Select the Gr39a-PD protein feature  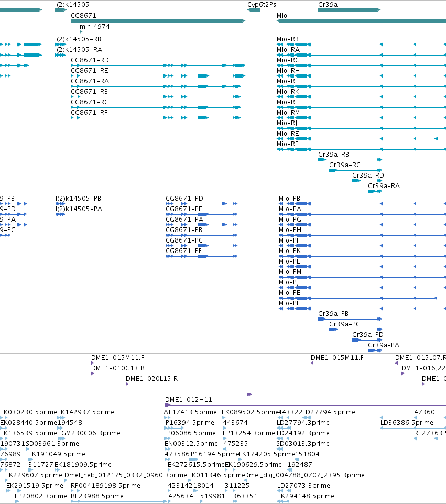point(367,340)
